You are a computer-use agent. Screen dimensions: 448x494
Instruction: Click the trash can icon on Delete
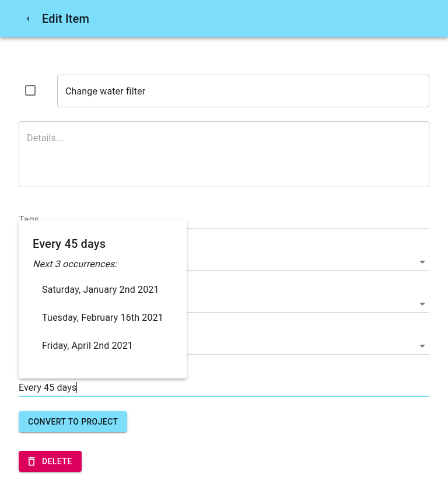click(x=32, y=461)
